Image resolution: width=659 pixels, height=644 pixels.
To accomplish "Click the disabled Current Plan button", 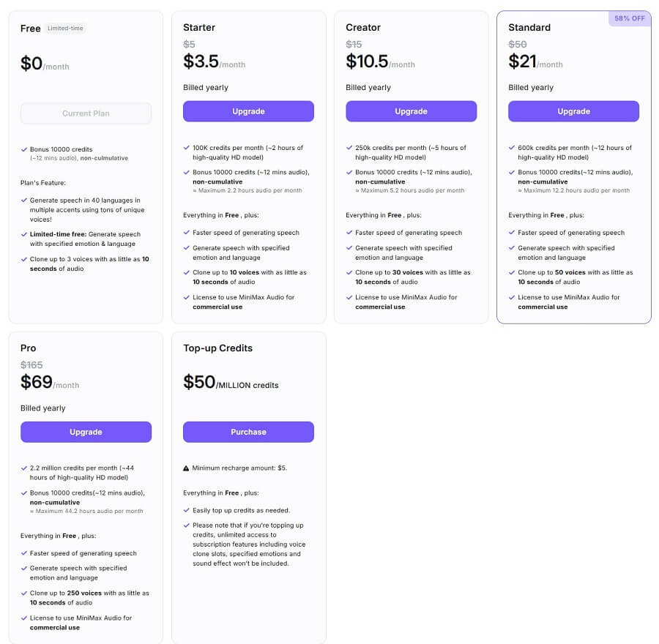I will (86, 113).
